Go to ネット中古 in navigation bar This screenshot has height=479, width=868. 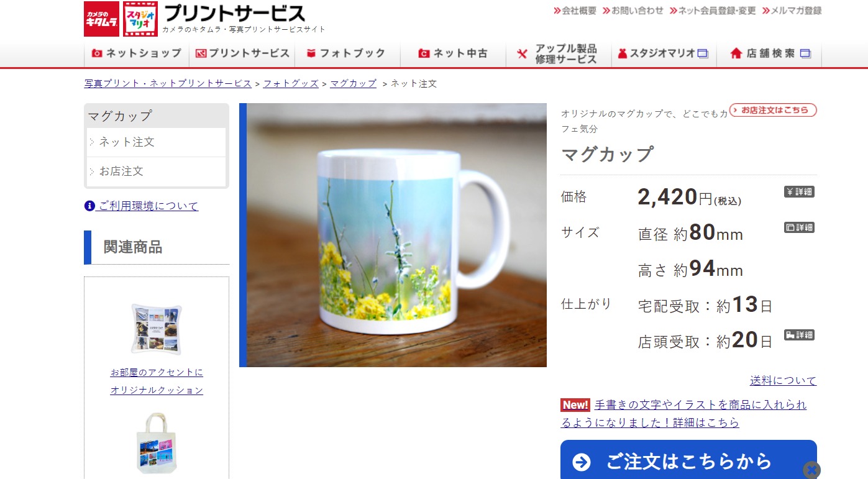click(453, 53)
